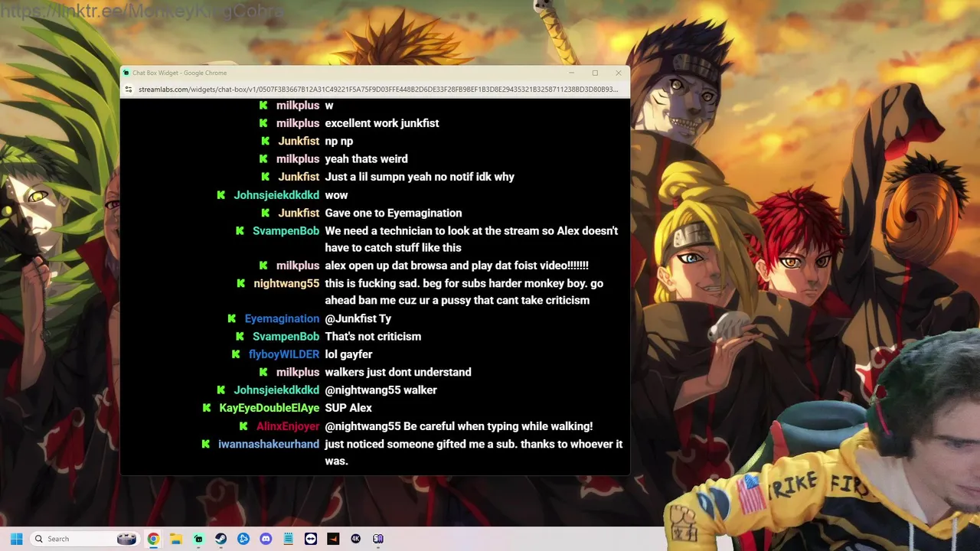Click the Kick badge beside Eyemagination
This screenshot has height=551, width=980.
(232, 318)
